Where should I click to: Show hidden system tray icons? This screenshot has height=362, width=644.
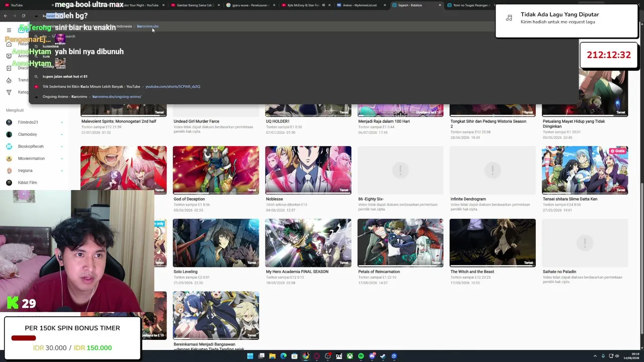[595, 356]
